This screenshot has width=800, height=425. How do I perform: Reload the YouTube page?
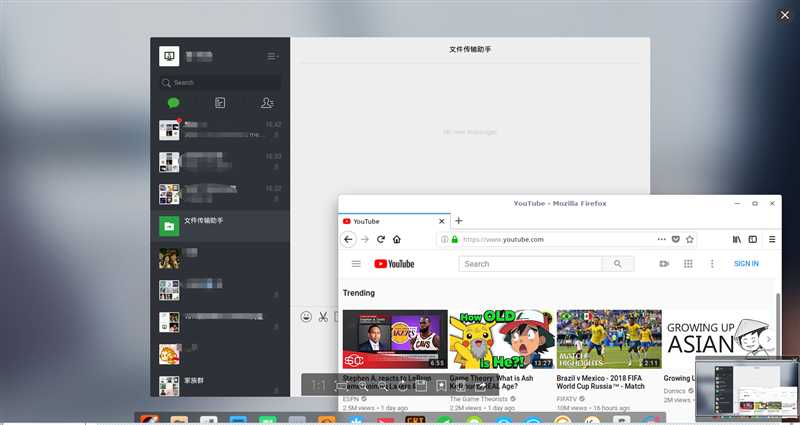pyautogui.click(x=381, y=239)
